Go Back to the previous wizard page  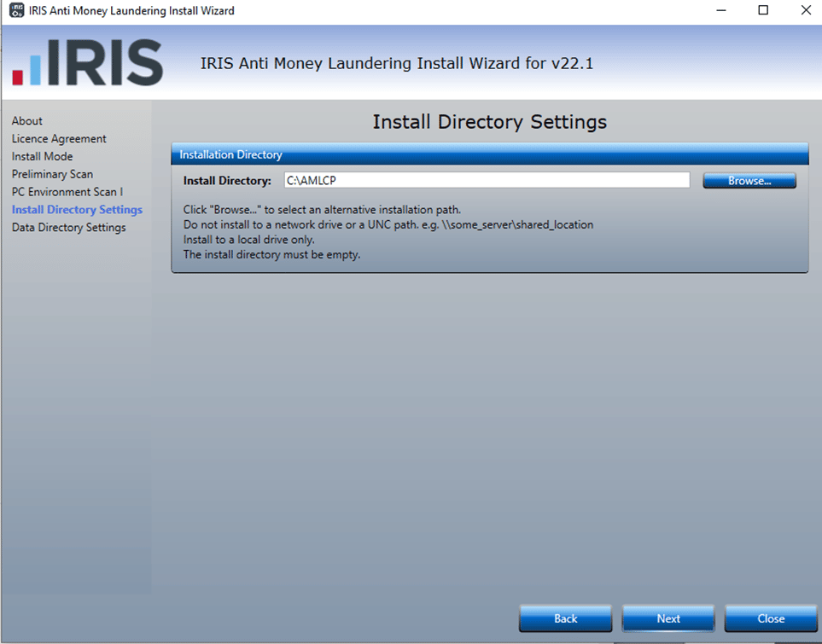pyautogui.click(x=566, y=618)
